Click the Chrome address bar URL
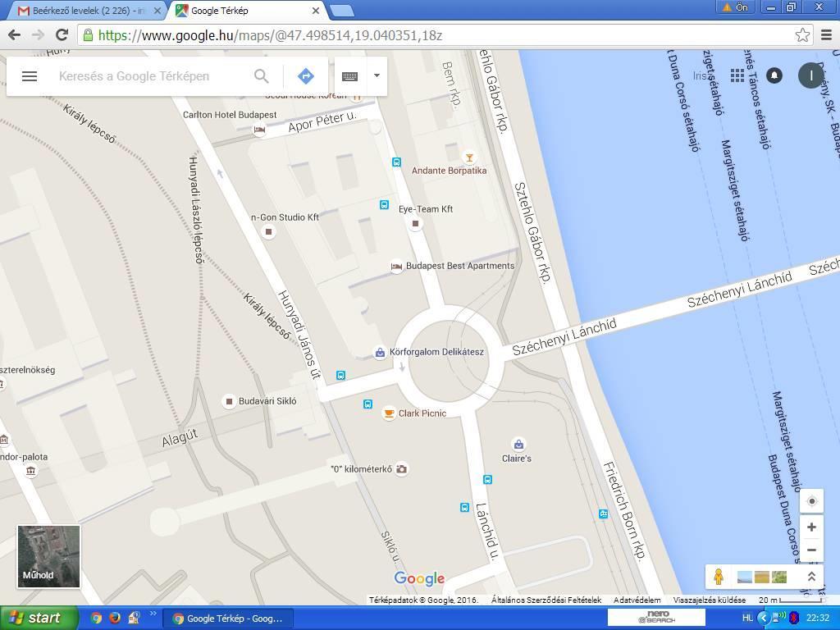The height and width of the screenshot is (630, 840). 271,36
